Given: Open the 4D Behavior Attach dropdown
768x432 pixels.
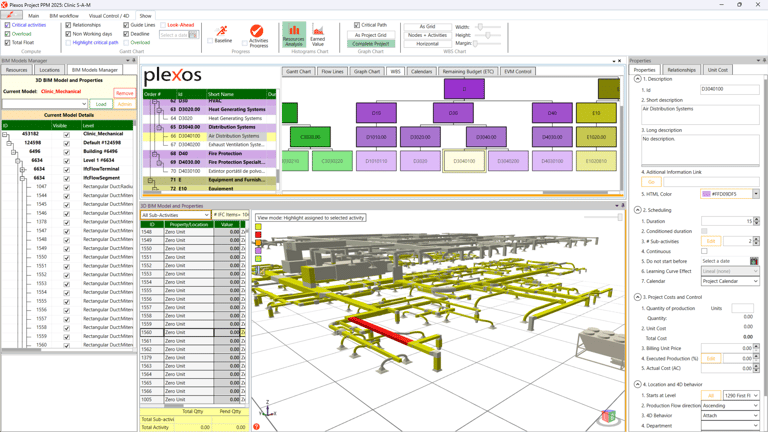Looking at the screenshot, I should (730, 415).
